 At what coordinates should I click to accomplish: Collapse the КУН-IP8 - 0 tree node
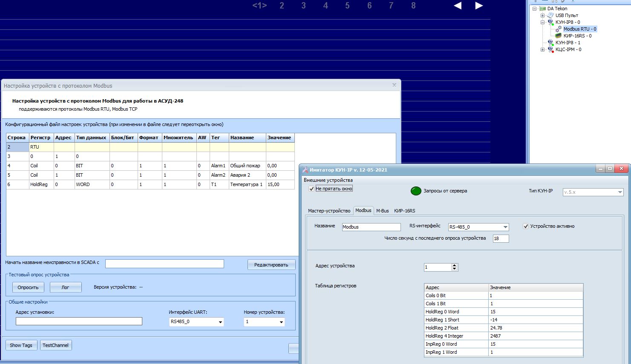(x=542, y=22)
